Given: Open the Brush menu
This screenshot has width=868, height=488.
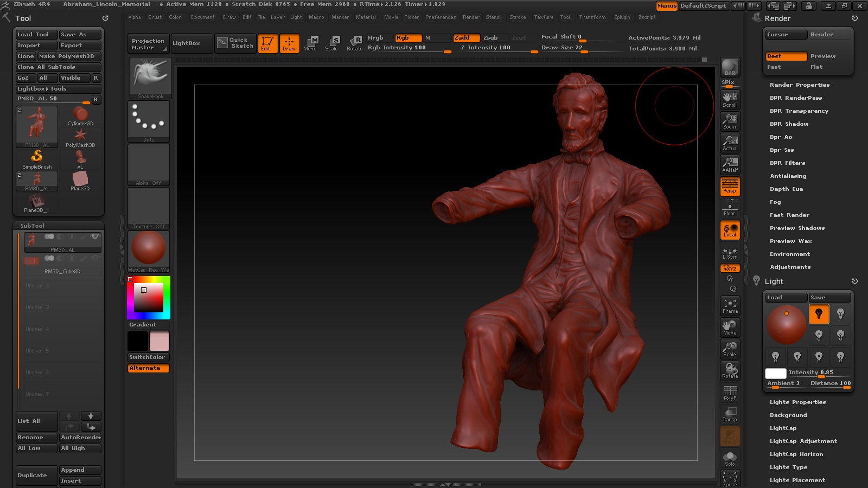Looking at the screenshot, I should (155, 17).
